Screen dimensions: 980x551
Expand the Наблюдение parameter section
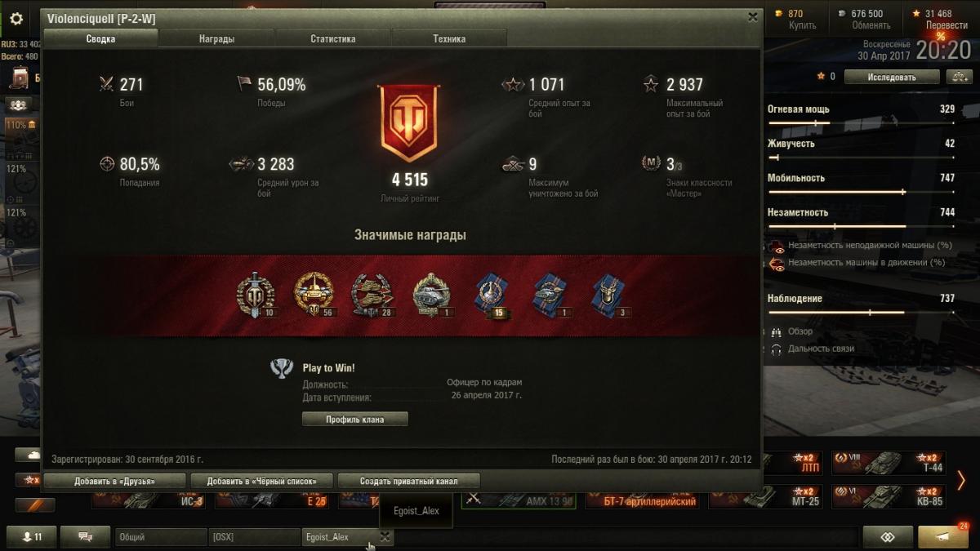coord(861,299)
